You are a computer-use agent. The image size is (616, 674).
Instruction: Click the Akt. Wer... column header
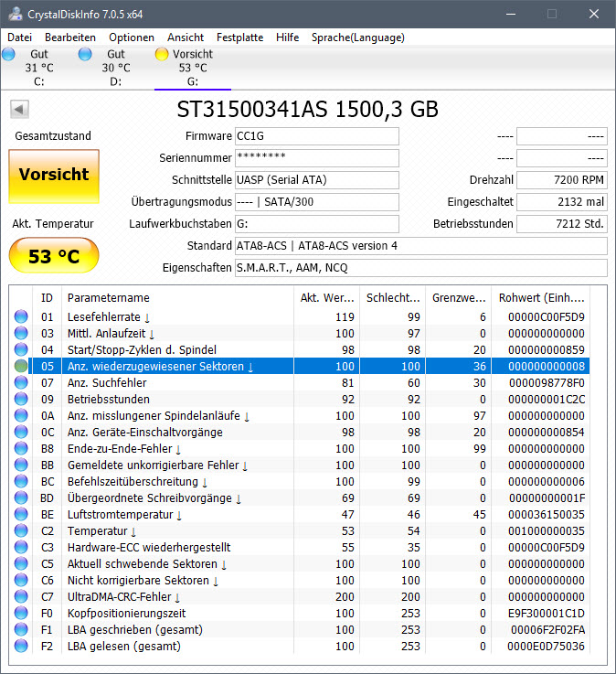(x=327, y=297)
